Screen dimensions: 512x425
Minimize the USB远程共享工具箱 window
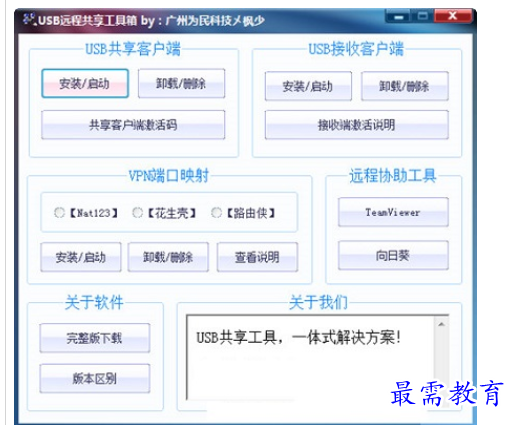[399, 16]
